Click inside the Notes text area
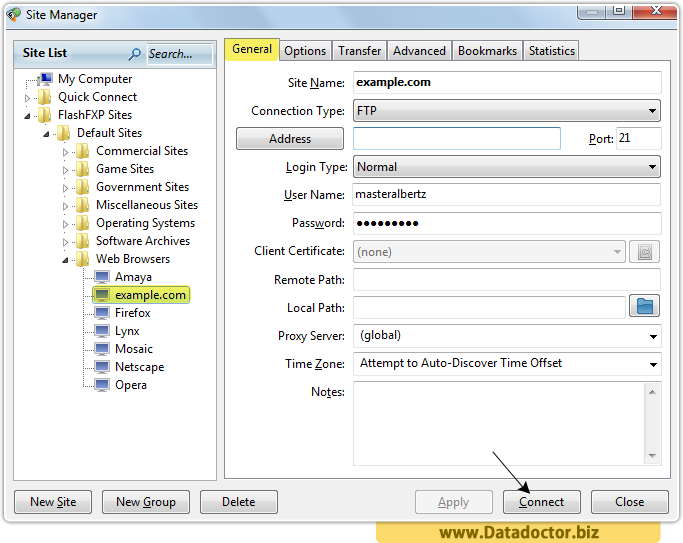683x543 pixels. pyautogui.click(x=499, y=424)
